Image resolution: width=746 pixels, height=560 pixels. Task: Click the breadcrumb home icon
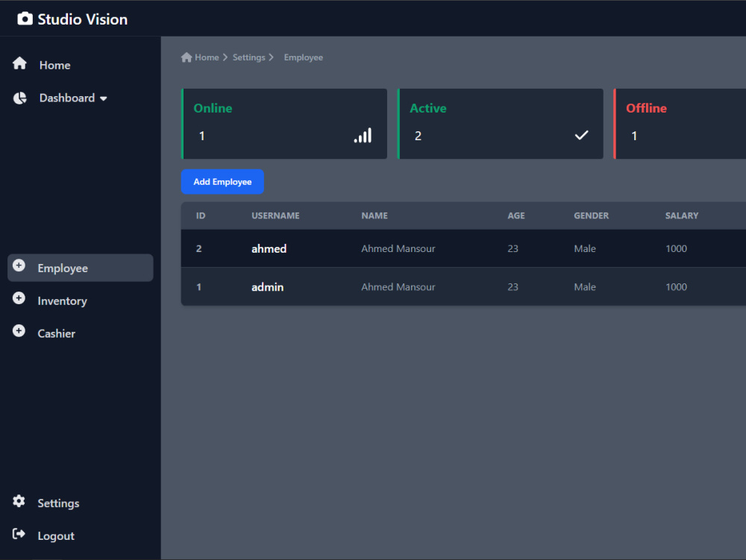(x=186, y=57)
